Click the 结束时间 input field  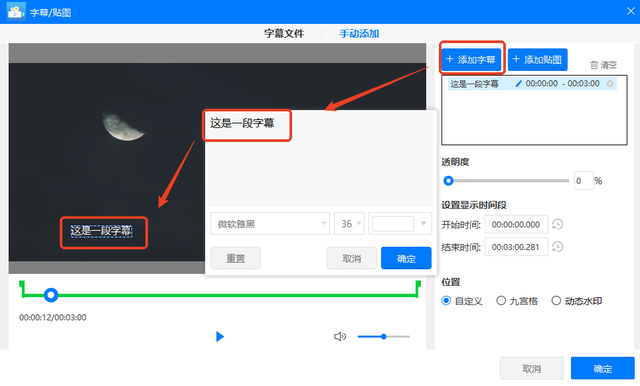516,246
